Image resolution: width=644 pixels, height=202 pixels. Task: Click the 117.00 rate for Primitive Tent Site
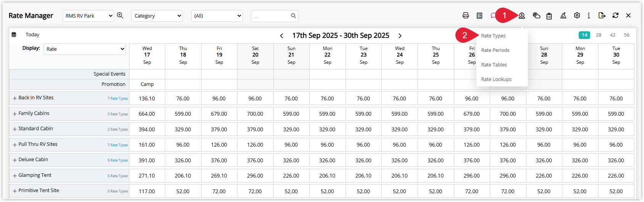147,191
